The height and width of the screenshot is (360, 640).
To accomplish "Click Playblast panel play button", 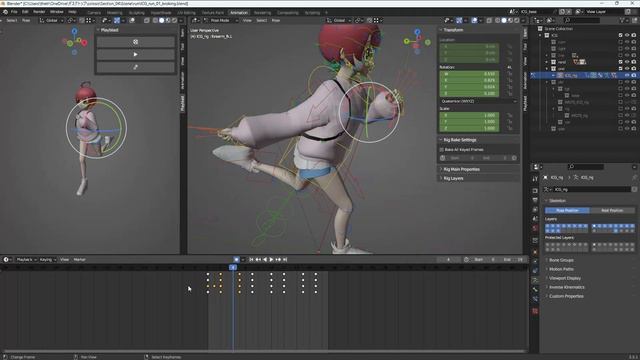I will [x=136, y=54].
